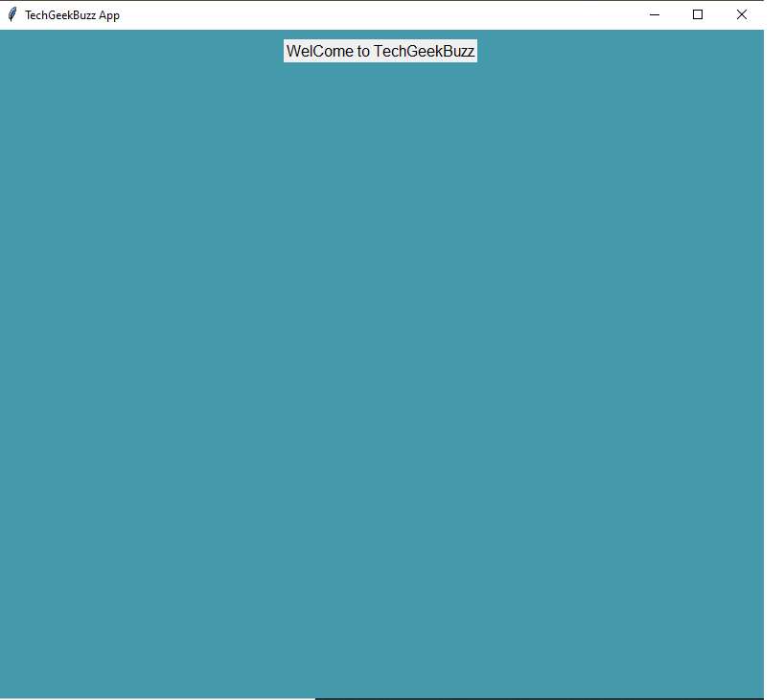This screenshot has width=784, height=700.
Task: Click the word "WelCome" in the greeting label
Action: pyautogui.click(x=320, y=52)
